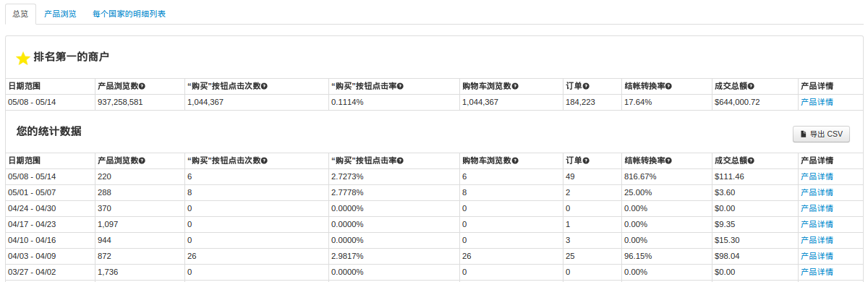Click help icon beside 购物车浏览数 in top merchant table
Image resolution: width=868 pixels, height=282 pixels.
516,86
